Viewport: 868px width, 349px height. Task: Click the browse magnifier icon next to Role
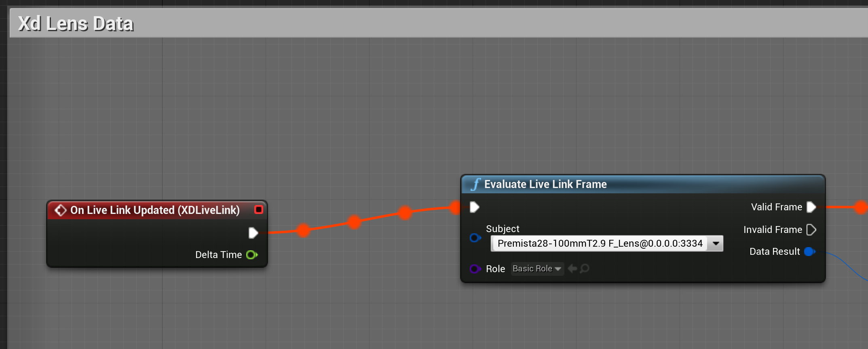pos(585,269)
